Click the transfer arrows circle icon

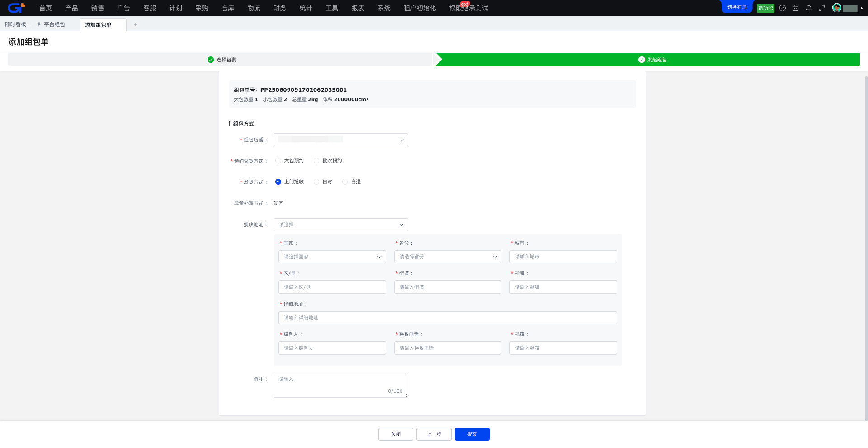click(783, 8)
